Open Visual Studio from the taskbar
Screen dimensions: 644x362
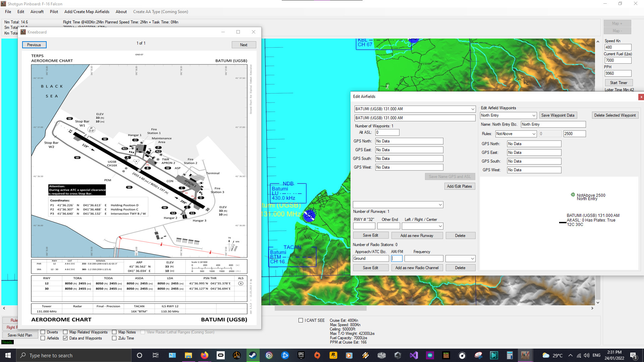coord(413,355)
